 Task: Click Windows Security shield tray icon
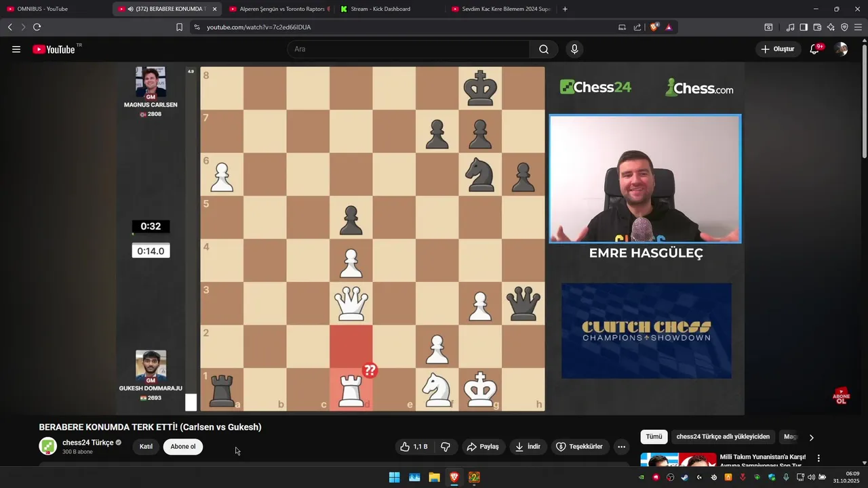tap(772, 477)
